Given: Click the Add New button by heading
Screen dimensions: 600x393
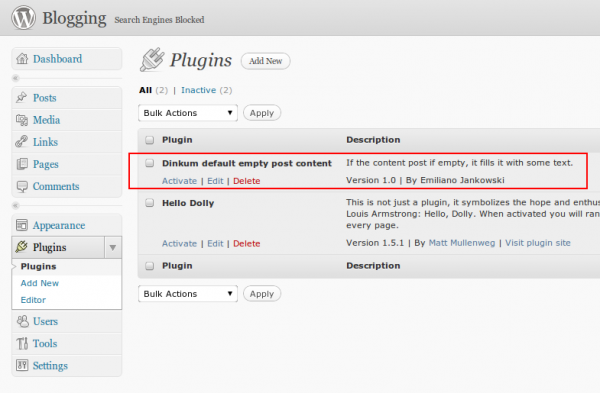Looking at the screenshot, I should point(266,61).
